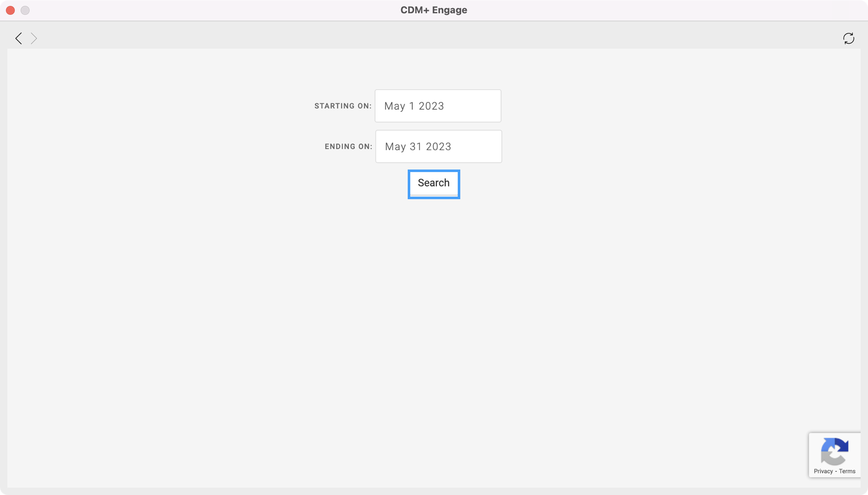Reload the page with refresh icon
The width and height of the screenshot is (868, 495).
(x=849, y=39)
